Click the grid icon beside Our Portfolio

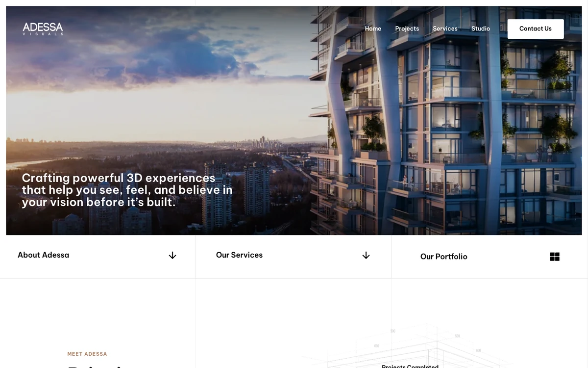click(555, 257)
